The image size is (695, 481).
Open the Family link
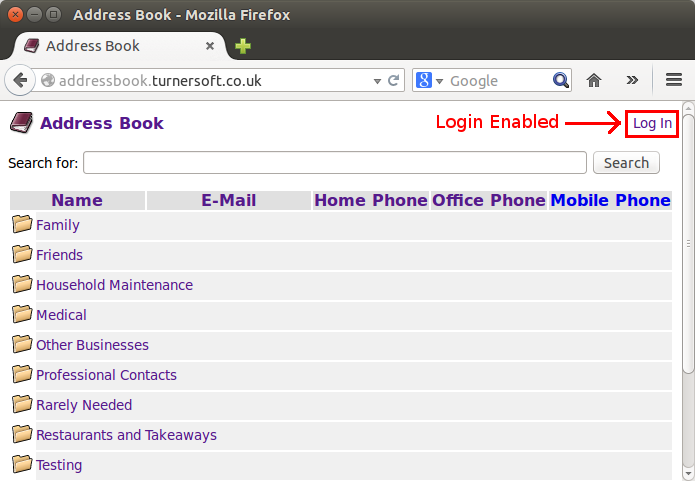(58, 225)
